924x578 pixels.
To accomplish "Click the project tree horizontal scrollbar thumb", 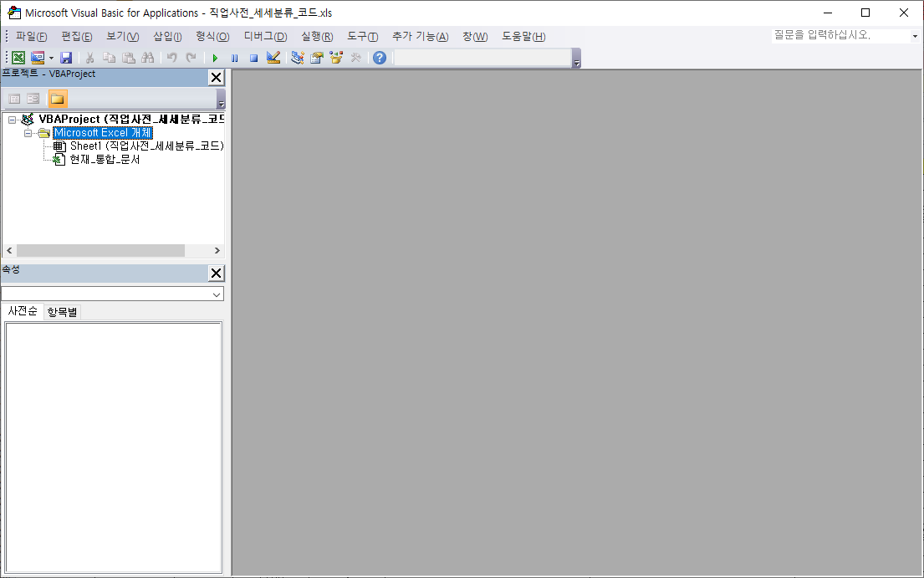I will pyautogui.click(x=101, y=250).
